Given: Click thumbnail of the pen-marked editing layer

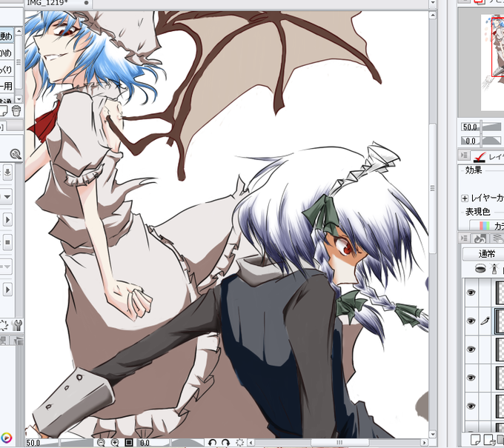Looking at the screenshot, I should [x=500, y=321].
